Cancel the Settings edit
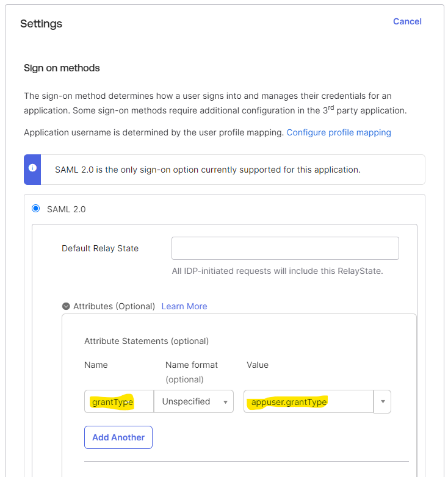Viewport: 448px width, 477px height. pyautogui.click(x=407, y=21)
